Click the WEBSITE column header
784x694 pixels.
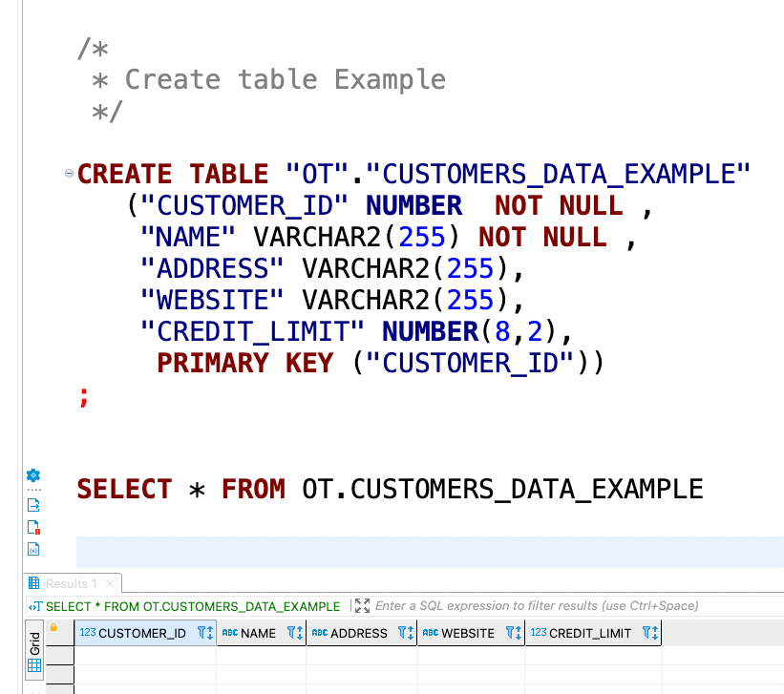[468, 633]
